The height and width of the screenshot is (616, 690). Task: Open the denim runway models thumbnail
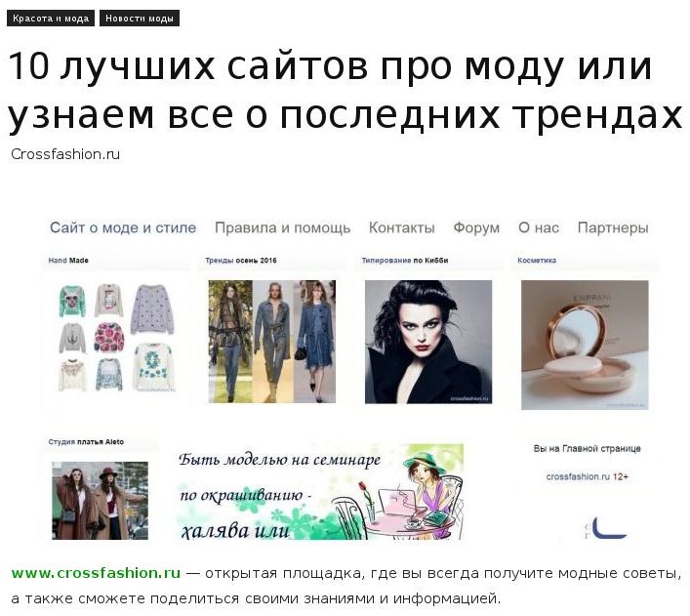pyautogui.click(x=272, y=342)
